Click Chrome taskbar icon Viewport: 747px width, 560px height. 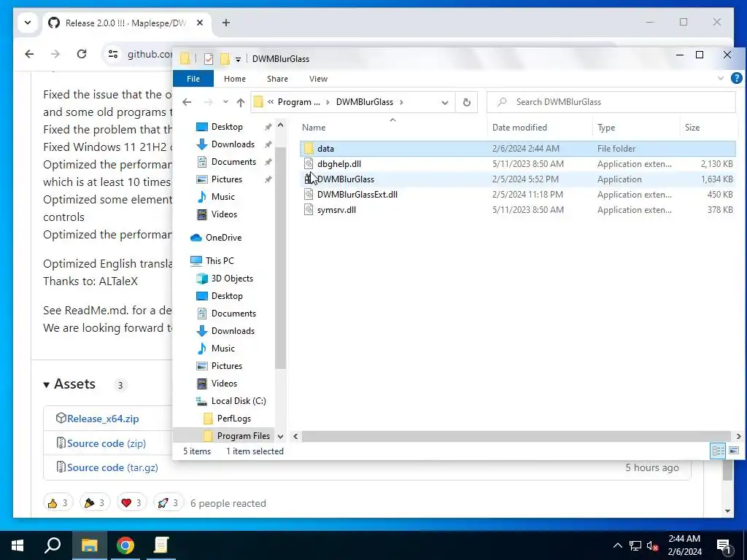(125, 545)
